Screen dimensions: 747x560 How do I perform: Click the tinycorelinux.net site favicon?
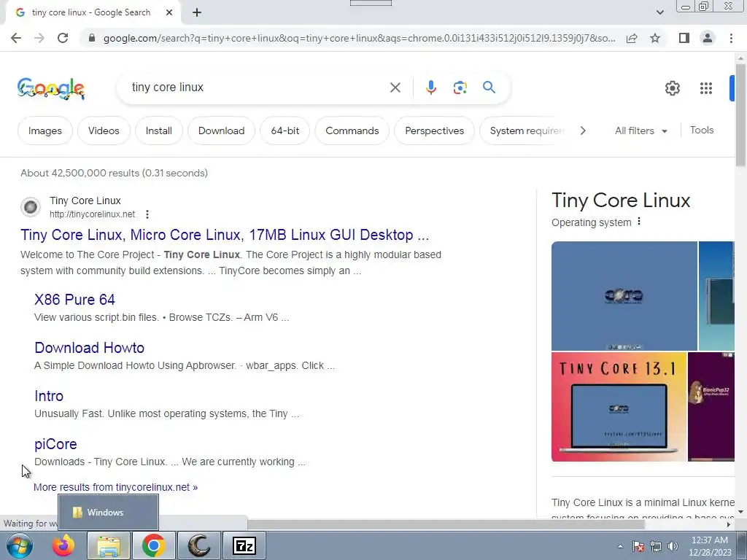pos(31,207)
